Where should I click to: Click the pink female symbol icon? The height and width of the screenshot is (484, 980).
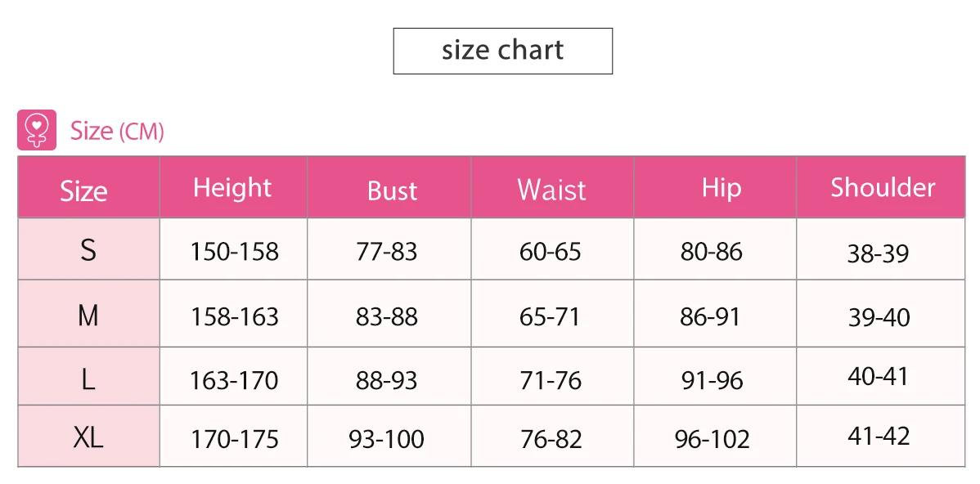[x=37, y=130]
